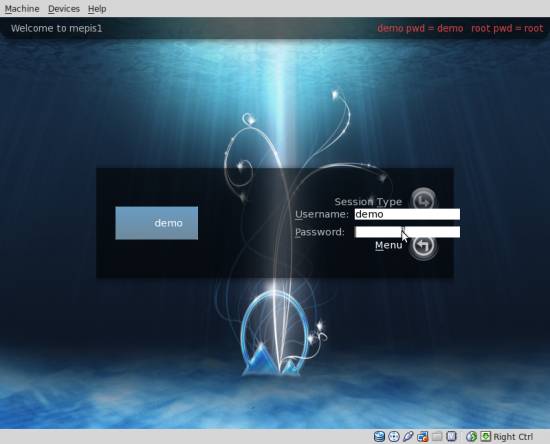Open the Help menu

click(x=97, y=8)
